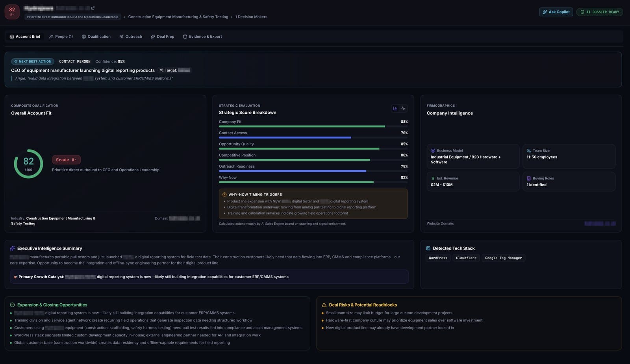Viewport: 630px width, 364px height.
Task: Click the Target person chip
Action: pyautogui.click(x=175, y=70)
